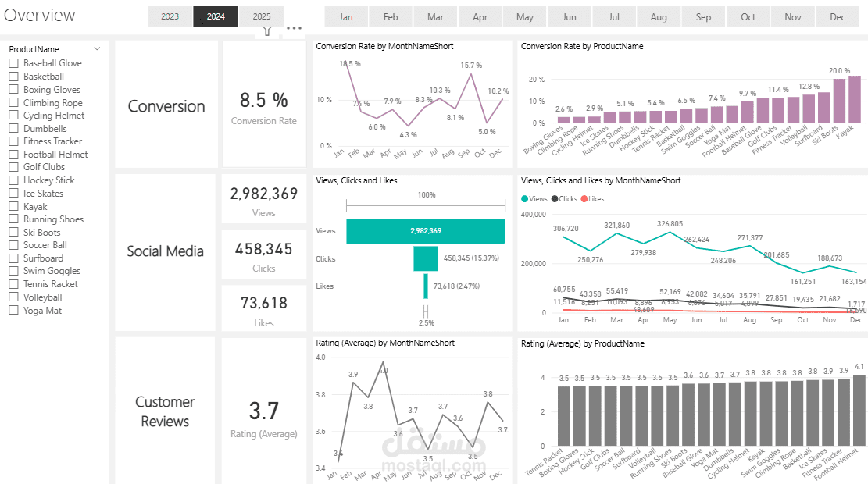Select the Golf Clubs checkbox
The width and height of the screenshot is (868, 484).
click(x=14, y=166)
